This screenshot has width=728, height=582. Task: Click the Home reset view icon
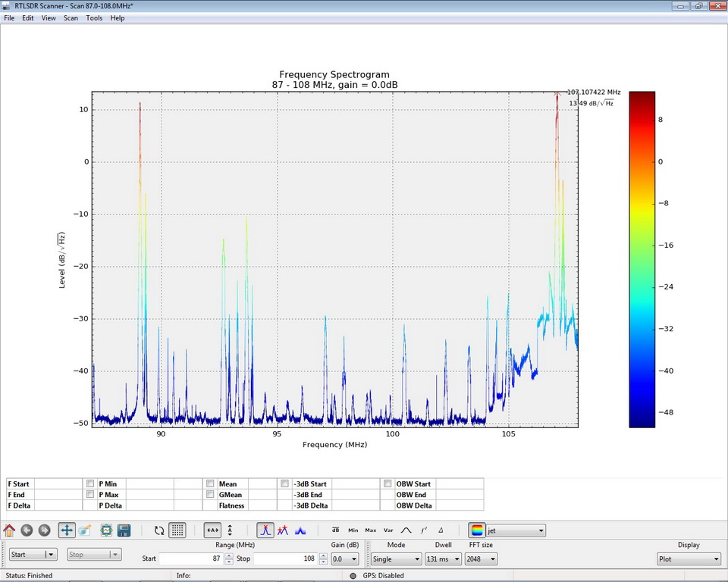9,530
